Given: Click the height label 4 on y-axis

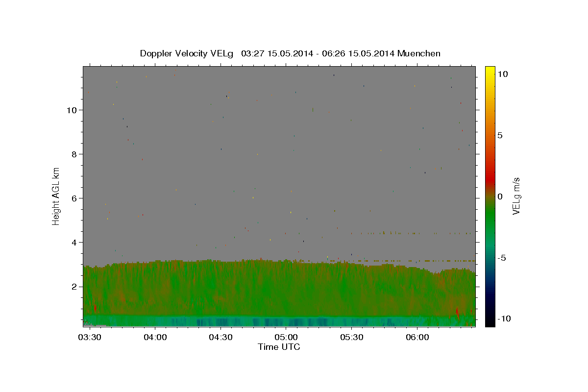Looking at the screenshot, I should [x=74, y=242].
